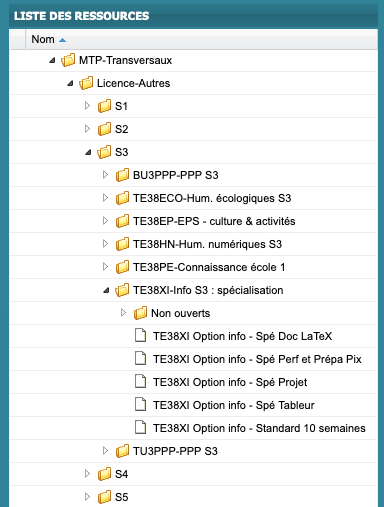Click the S5 folder icon

click(104, 497)
